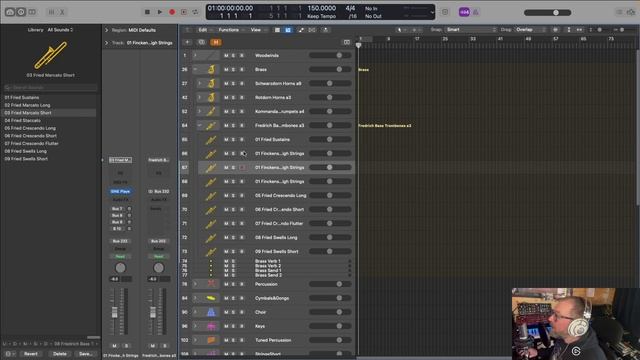Expand the Woodwinds track stack

point(195,55)
